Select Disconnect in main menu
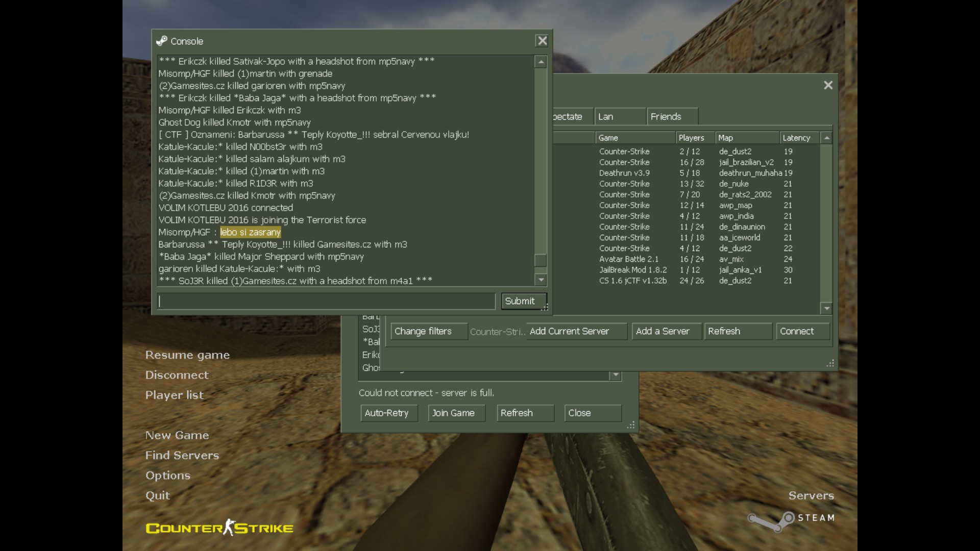 [177, 375]
